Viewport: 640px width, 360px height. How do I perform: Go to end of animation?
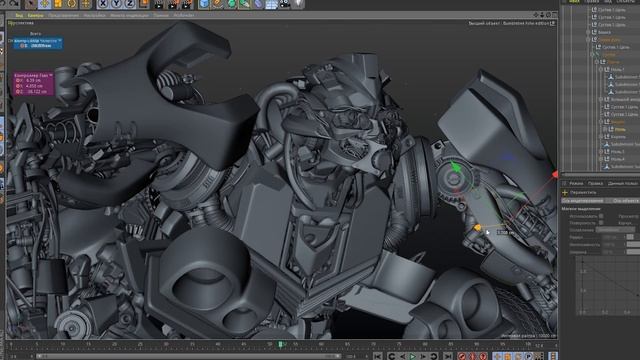point(448,356)
